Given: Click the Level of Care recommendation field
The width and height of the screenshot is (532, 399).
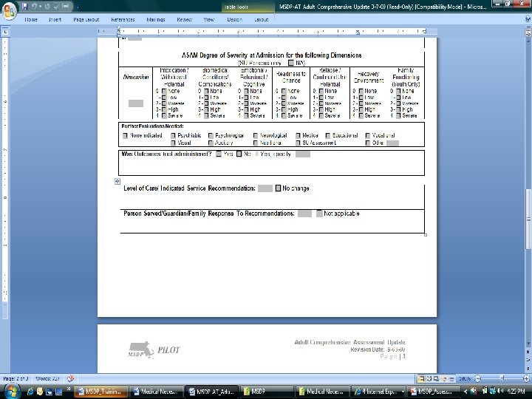Looking at the screenshot, I should (x=265, y=188).
